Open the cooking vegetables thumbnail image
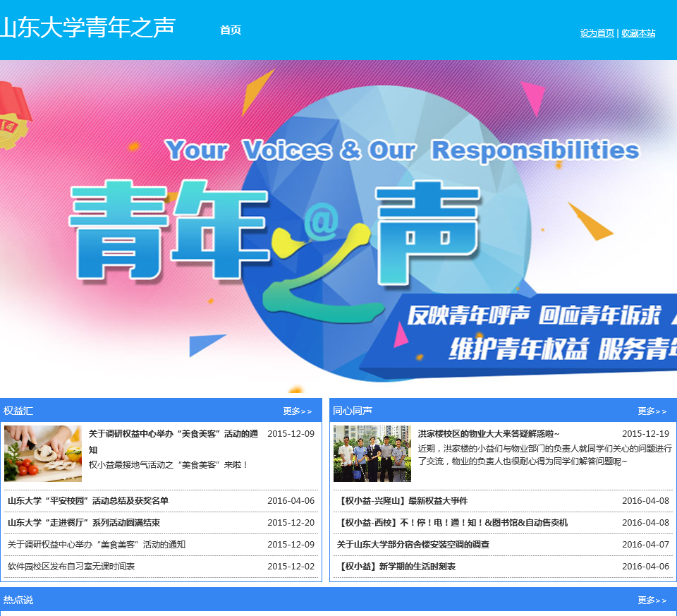This screenshot has height=616, width=677. coord(43,454)
